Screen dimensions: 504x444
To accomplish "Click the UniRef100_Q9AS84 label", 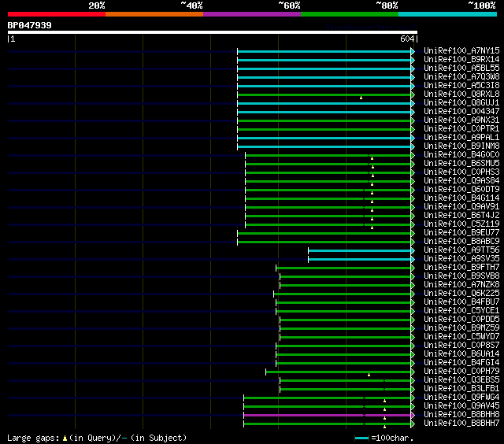I will 461,181.
